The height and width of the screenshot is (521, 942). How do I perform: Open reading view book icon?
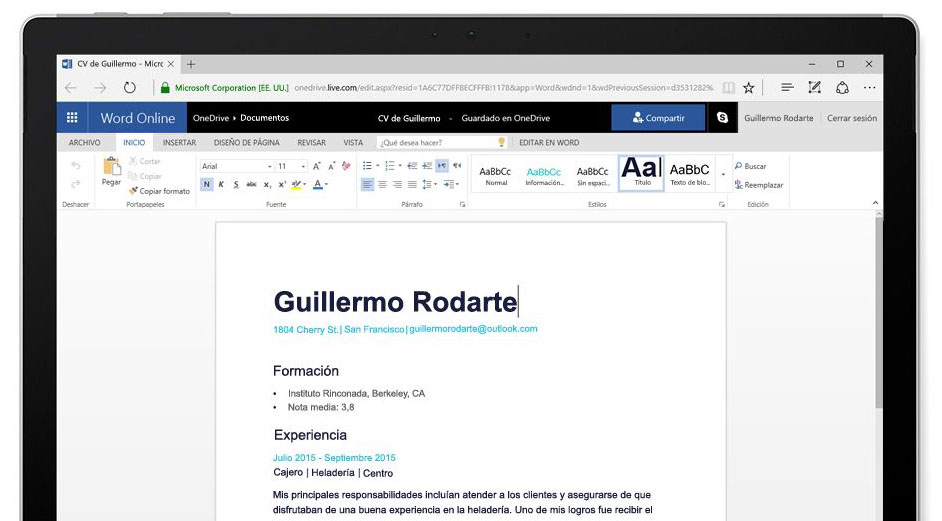728,88
